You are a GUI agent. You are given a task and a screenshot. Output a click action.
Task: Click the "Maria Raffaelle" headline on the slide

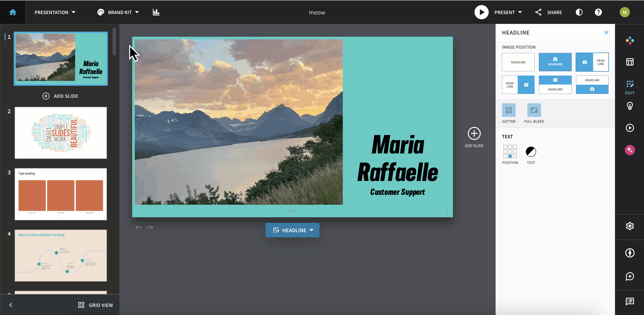coord(397,158)
